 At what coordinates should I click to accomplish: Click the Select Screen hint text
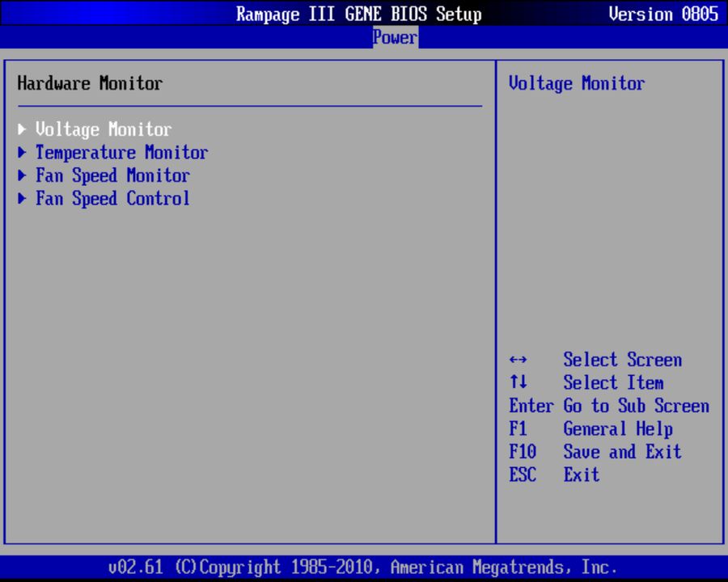(x=623, y=360)
